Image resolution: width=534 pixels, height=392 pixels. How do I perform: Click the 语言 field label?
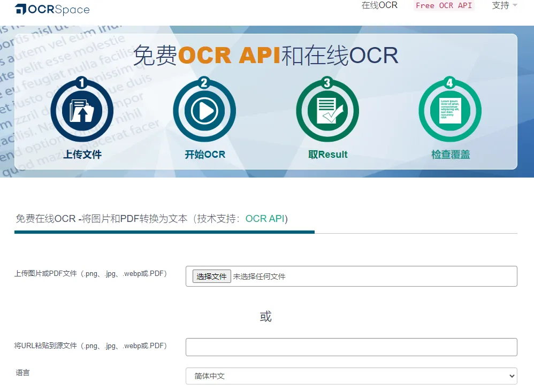coord(22,373)
